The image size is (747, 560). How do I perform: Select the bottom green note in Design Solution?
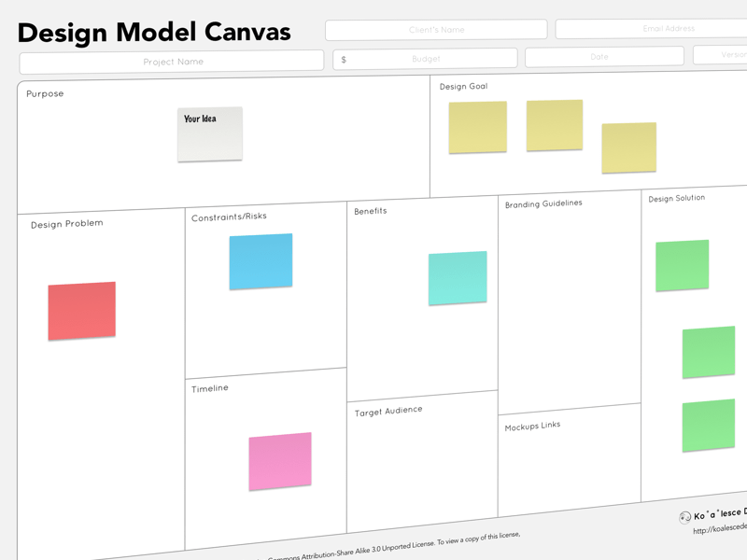(x=709, y=426)
